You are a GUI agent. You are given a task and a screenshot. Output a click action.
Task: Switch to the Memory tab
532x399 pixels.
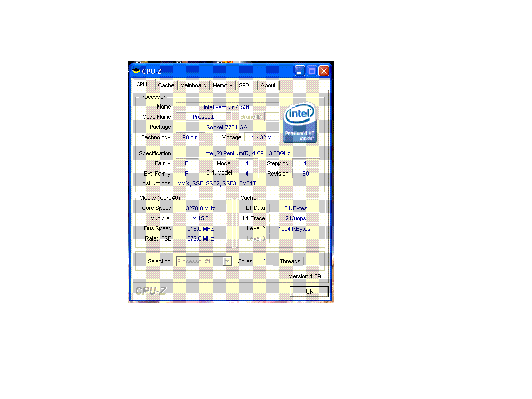[x=222, y=85]
